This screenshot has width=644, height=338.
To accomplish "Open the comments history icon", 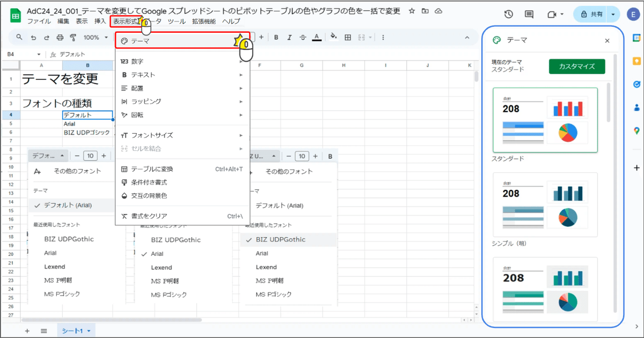I will [529, 14].
